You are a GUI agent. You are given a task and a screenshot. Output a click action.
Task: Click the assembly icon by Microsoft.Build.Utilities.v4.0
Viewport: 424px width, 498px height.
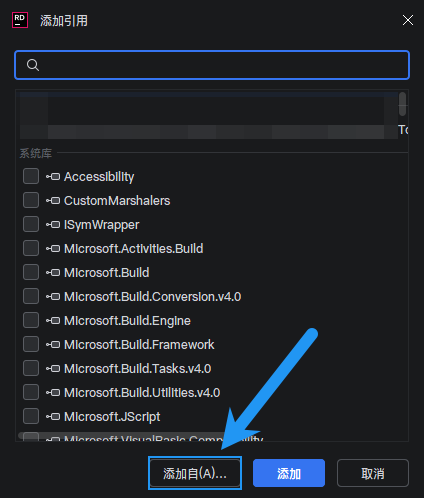53,393
